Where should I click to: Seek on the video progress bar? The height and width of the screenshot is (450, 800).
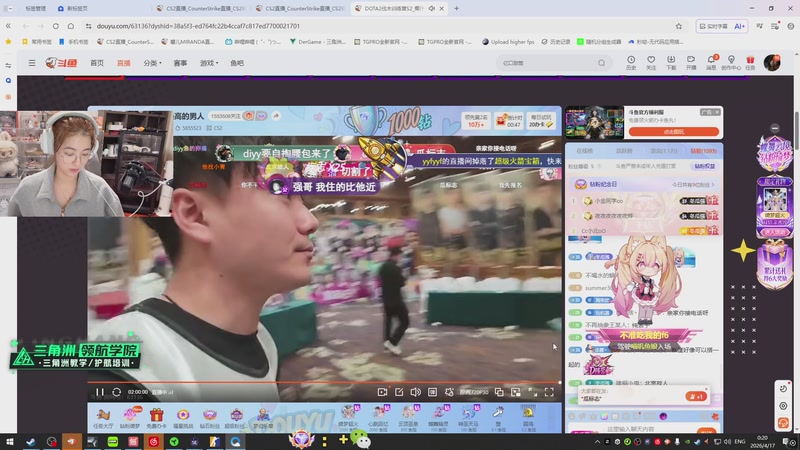pos(324,382)
